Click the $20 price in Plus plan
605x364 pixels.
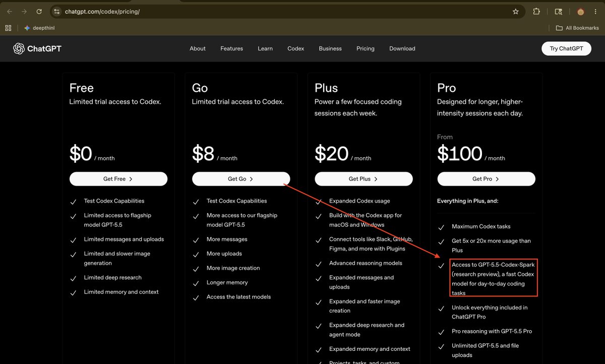click(331, 154)
